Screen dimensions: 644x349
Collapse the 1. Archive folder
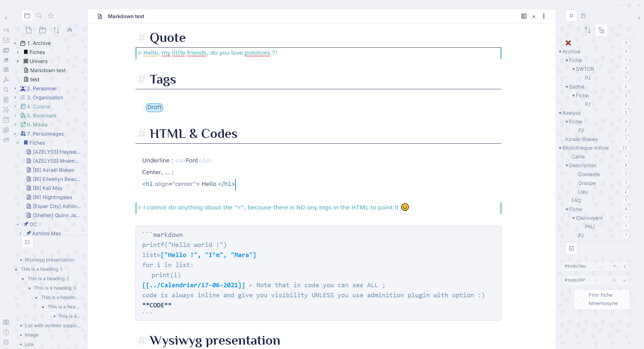(x=15, y=43)
